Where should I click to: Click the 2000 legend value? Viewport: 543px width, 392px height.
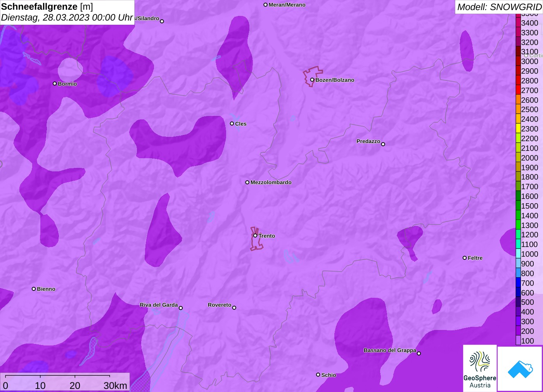coord(529,158)
